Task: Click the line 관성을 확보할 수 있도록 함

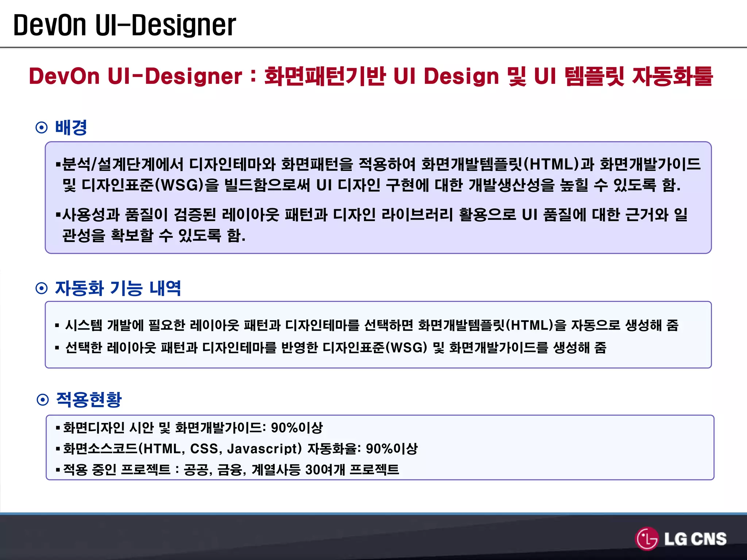Action: coord(154,235)
